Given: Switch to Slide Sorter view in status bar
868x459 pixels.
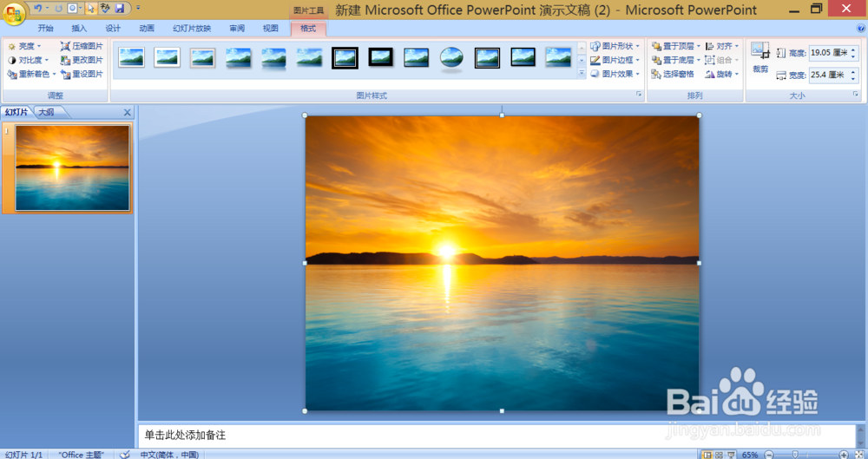Looking at the screenshot, I should coord(719,455).
